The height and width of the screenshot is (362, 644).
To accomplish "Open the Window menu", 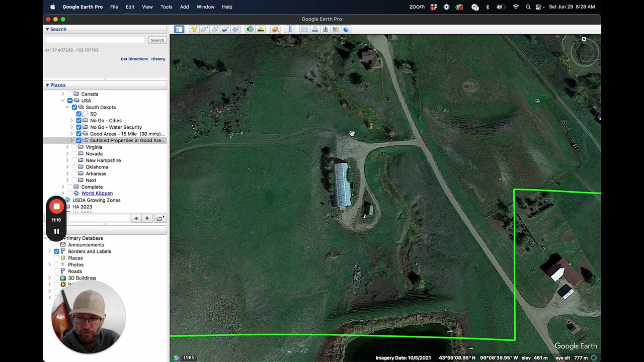I will [x=205, y=7].
